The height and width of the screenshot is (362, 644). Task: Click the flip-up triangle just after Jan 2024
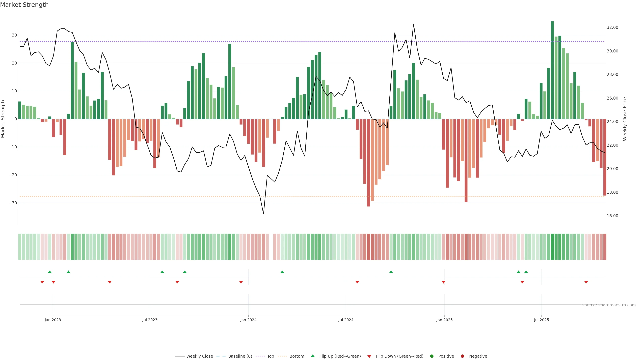tap(282, 272)
